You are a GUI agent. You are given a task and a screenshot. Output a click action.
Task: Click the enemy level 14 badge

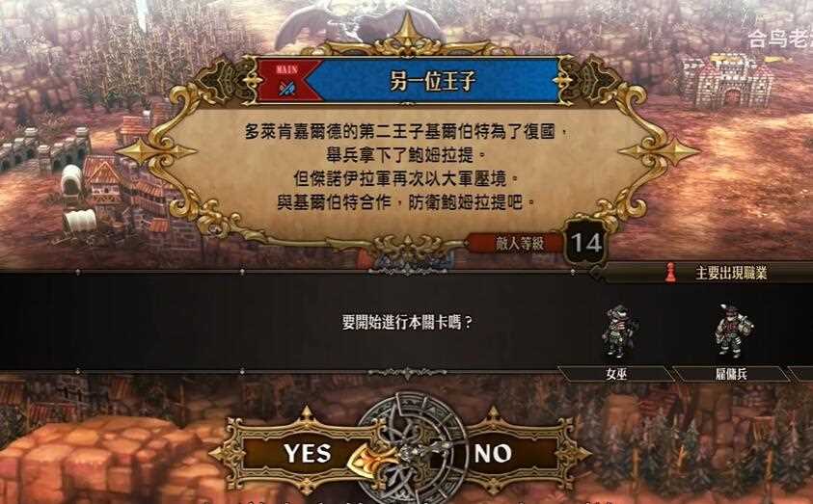pos(586,243)
